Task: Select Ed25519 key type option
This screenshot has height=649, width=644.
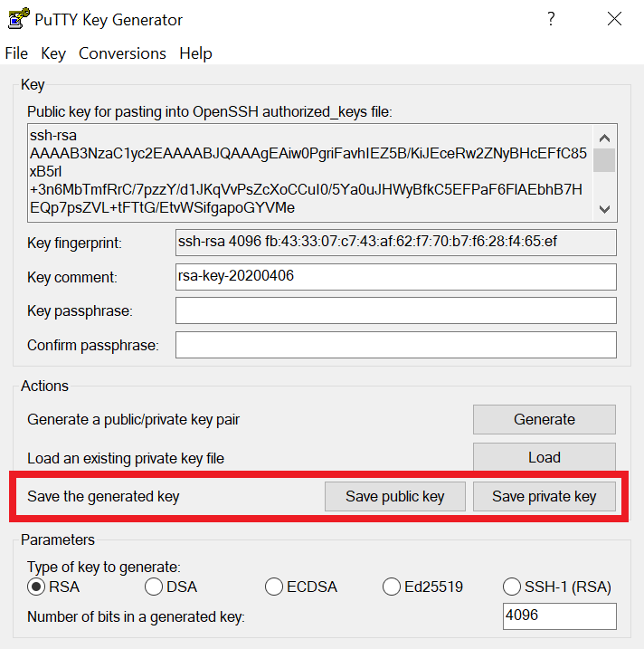Action: tap(392, 587)
